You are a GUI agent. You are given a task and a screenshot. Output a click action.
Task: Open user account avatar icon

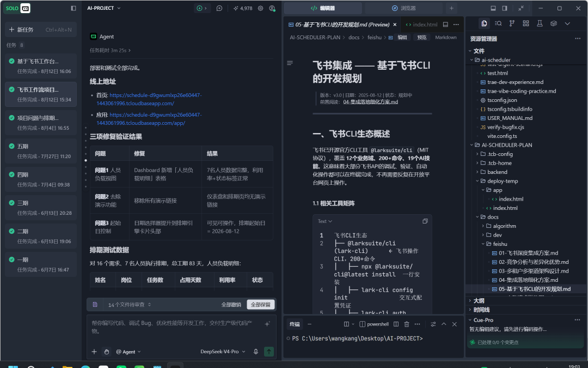pyautogui.click(x=272, y=8)
